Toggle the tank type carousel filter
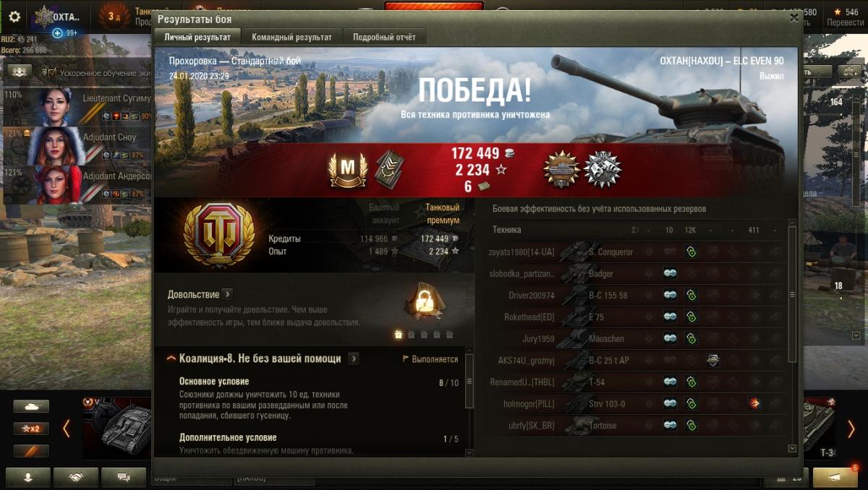This screenshot has height=490, width=868. pyautogui.click(x=31, y=407)
